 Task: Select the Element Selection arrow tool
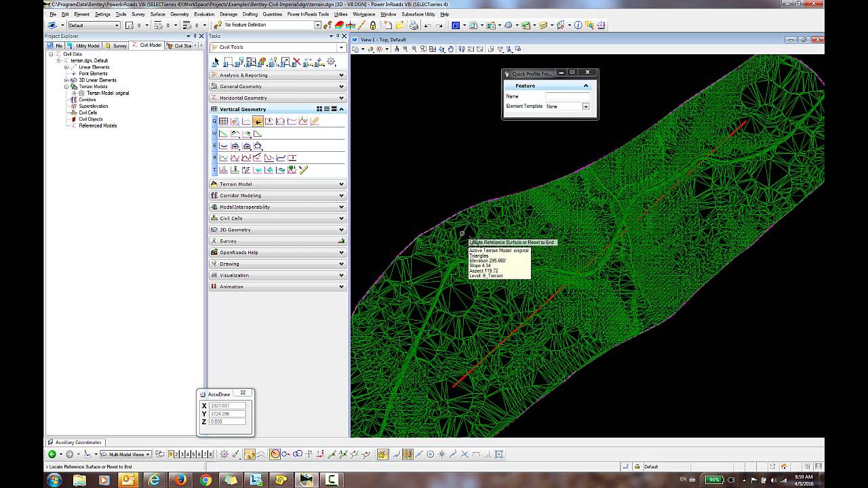point(216,62)
